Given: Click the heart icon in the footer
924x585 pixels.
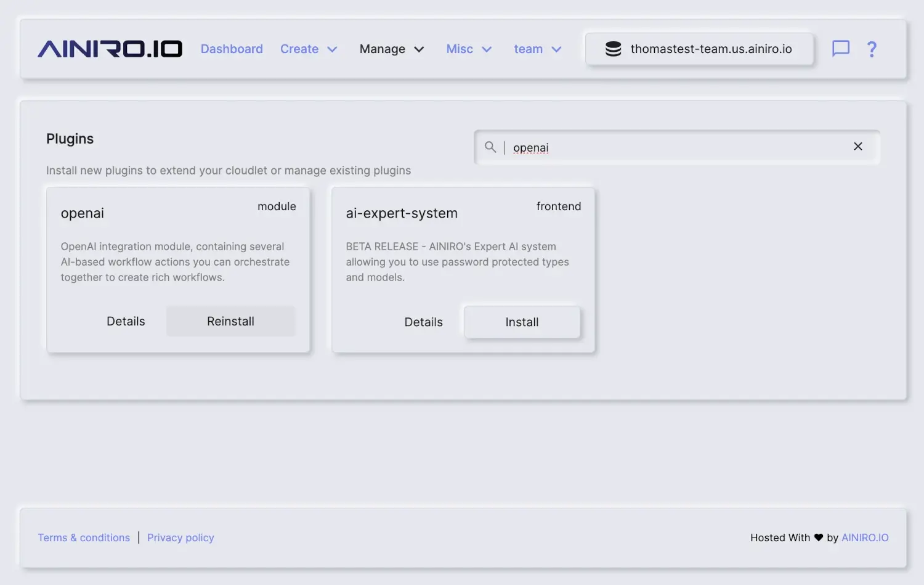Looking at the screenshot, I should coord(819,538).
